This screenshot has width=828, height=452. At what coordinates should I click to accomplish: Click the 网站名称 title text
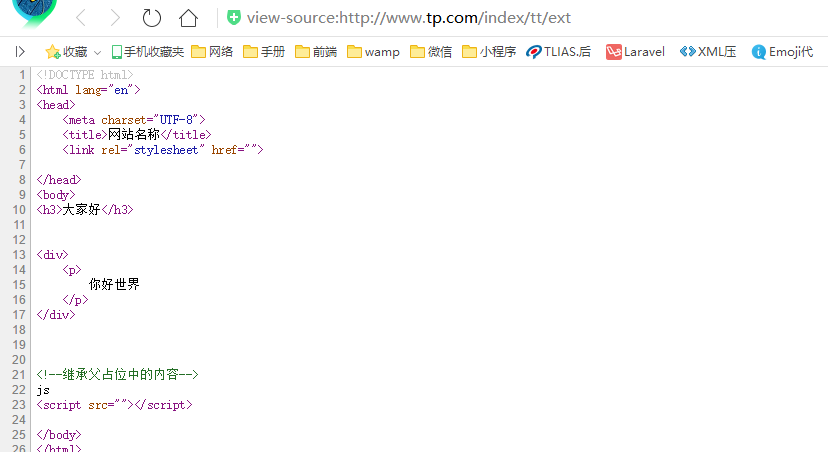(x=134, y=135)
